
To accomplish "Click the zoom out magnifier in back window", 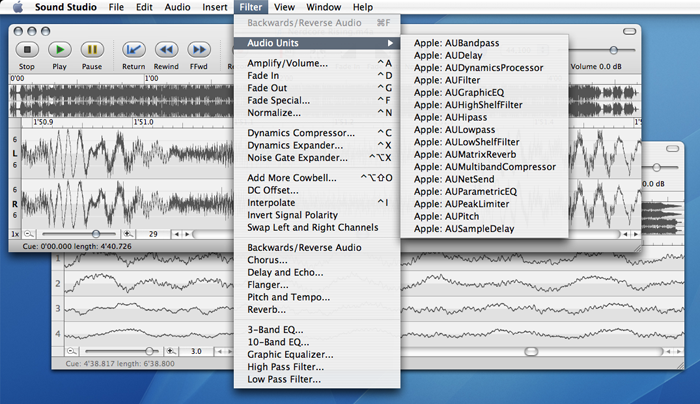I will pos(71,351).
